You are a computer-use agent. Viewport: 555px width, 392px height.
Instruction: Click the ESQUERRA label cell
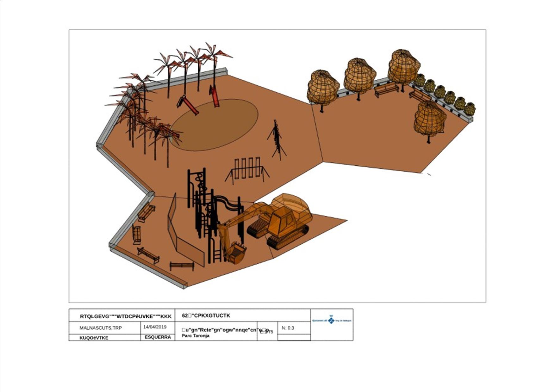tap(158, 337)
